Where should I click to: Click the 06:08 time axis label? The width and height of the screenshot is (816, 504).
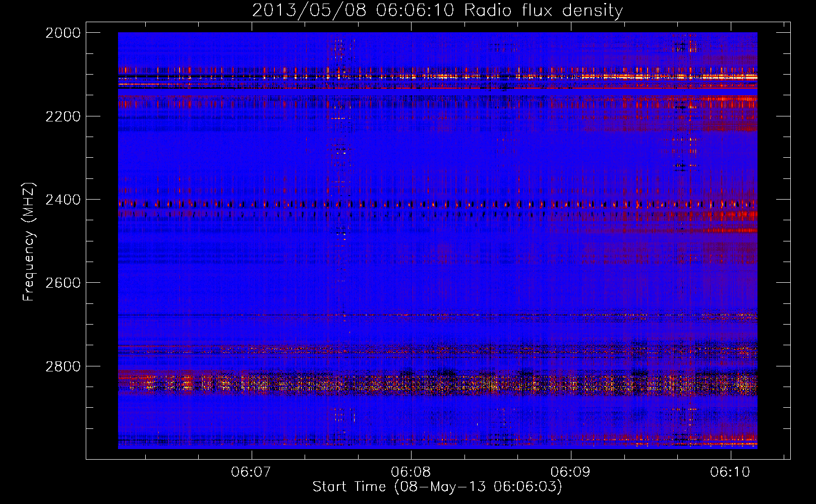411,472
